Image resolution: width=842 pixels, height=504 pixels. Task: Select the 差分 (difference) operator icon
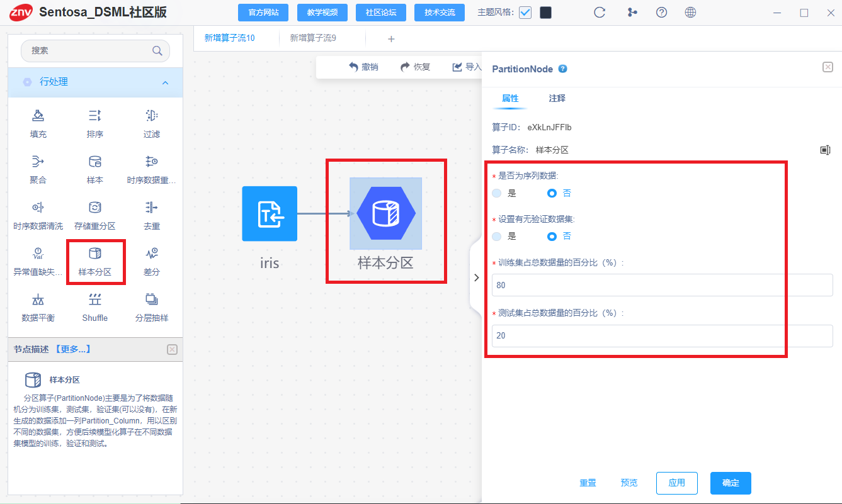pyautogui.click(x=151, y=254)
